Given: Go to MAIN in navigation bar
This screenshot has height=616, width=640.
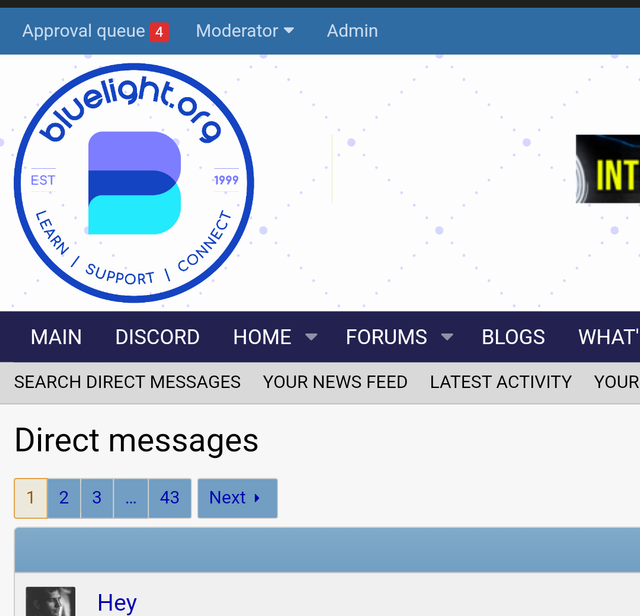Looking at the screenshot, I should pos(56,337).
